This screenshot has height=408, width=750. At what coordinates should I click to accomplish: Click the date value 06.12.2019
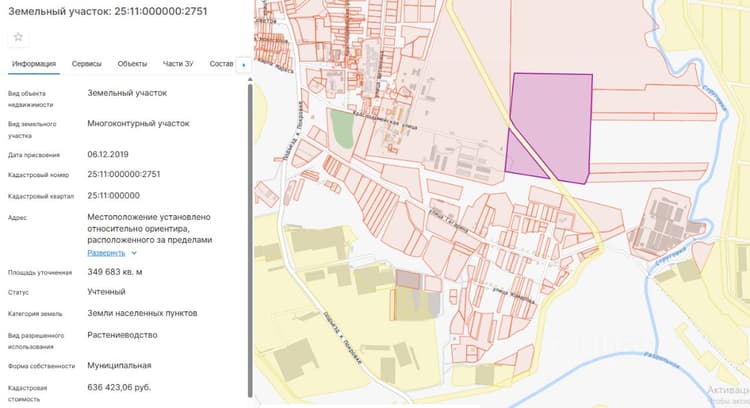(x=108, y=154)
